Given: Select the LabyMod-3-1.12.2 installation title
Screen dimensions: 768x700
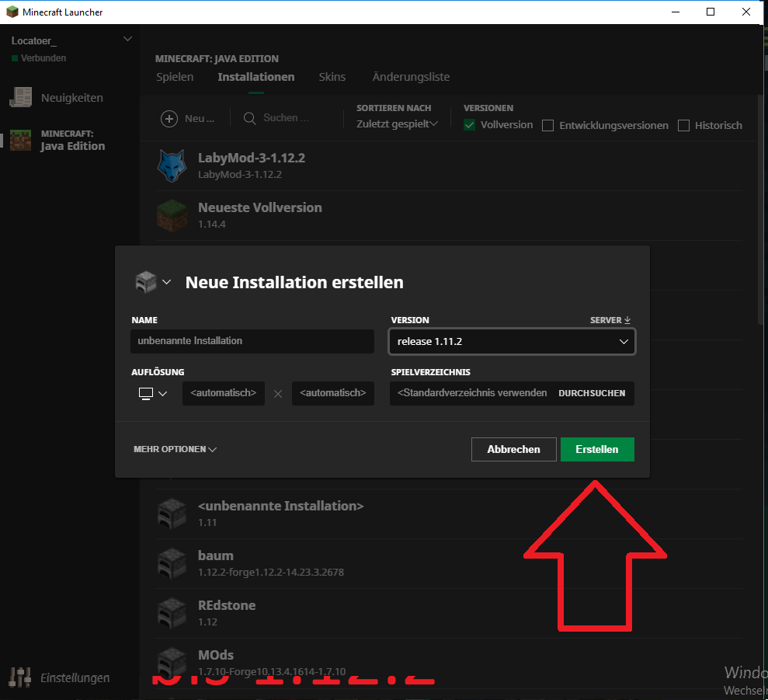Looking at the screenshot, I should (252, 158).
